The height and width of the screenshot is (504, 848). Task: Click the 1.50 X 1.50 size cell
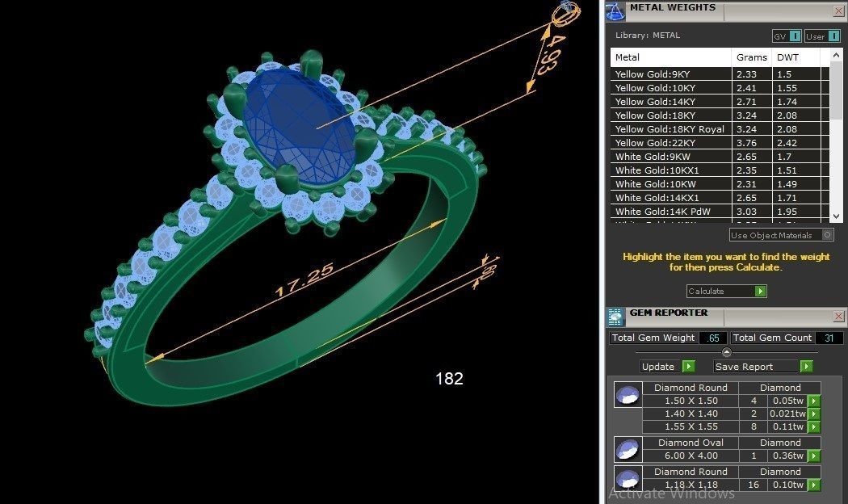(x=691, y=401)
